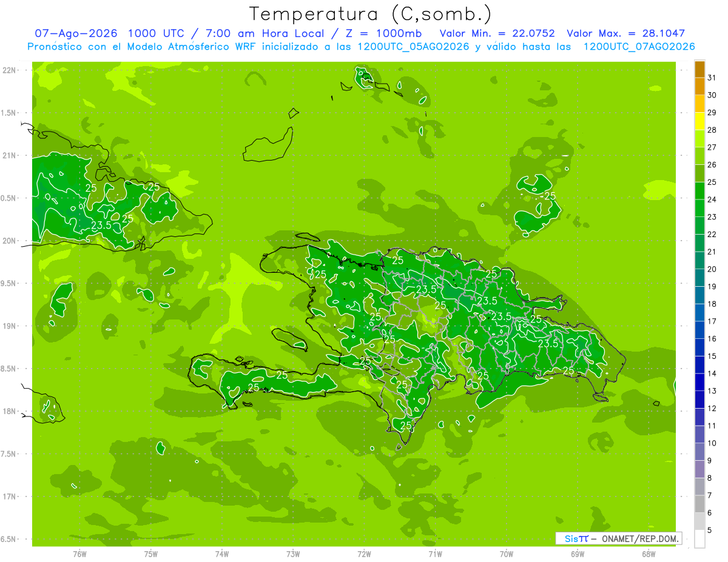Click legend value 15 on the color scale

[712, 356]
